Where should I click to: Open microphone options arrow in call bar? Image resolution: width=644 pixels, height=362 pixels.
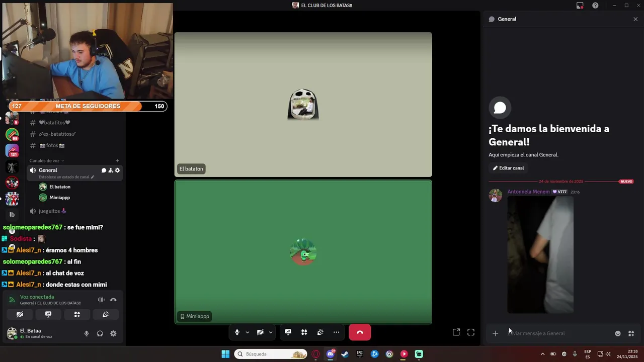[247, 332]
